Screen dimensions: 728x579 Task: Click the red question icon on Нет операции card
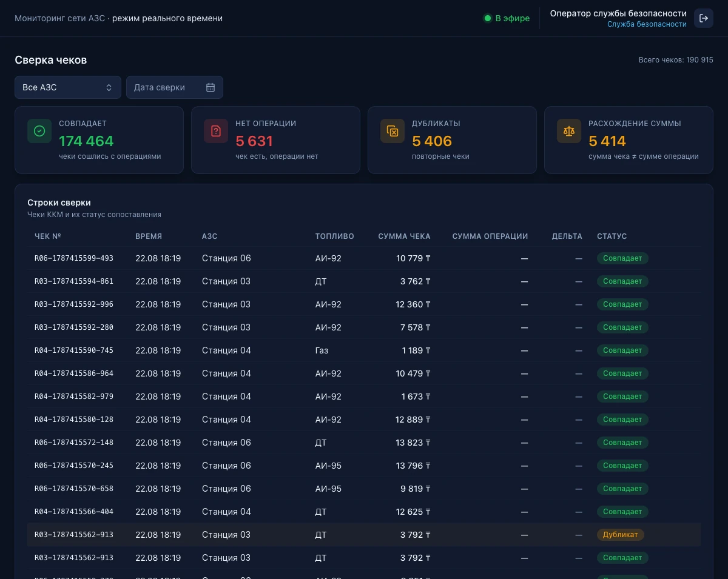coord(216,131)
